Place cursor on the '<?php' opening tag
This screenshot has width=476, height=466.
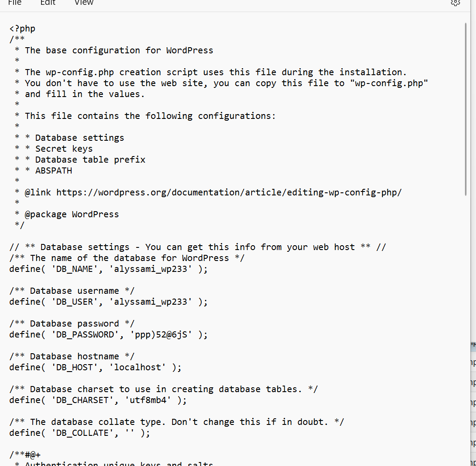(x=22, y=28)
